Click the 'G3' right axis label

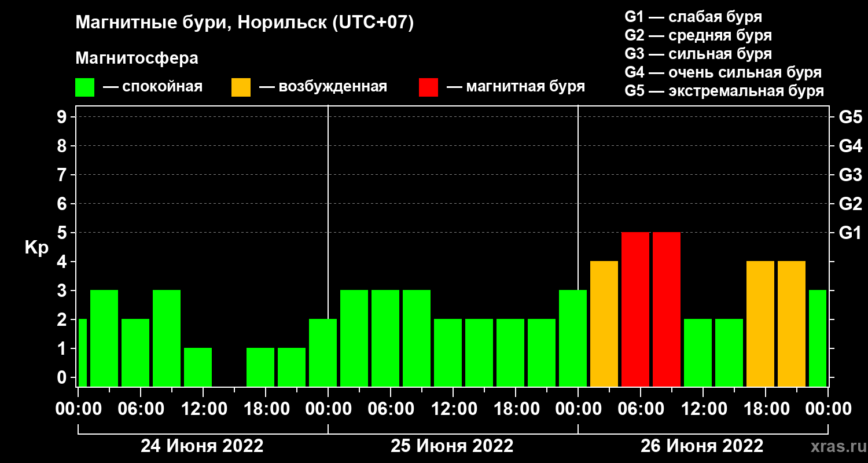[850, 175]
